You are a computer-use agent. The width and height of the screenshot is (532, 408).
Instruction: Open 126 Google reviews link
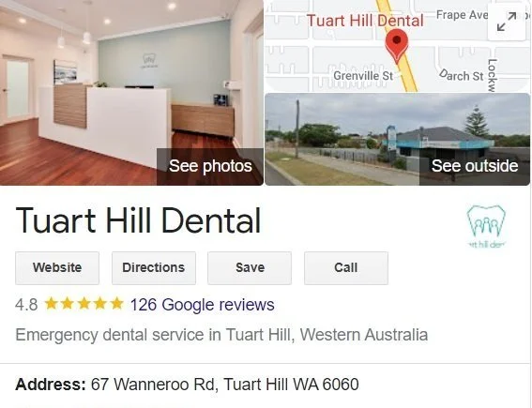[x=203, y=305]
